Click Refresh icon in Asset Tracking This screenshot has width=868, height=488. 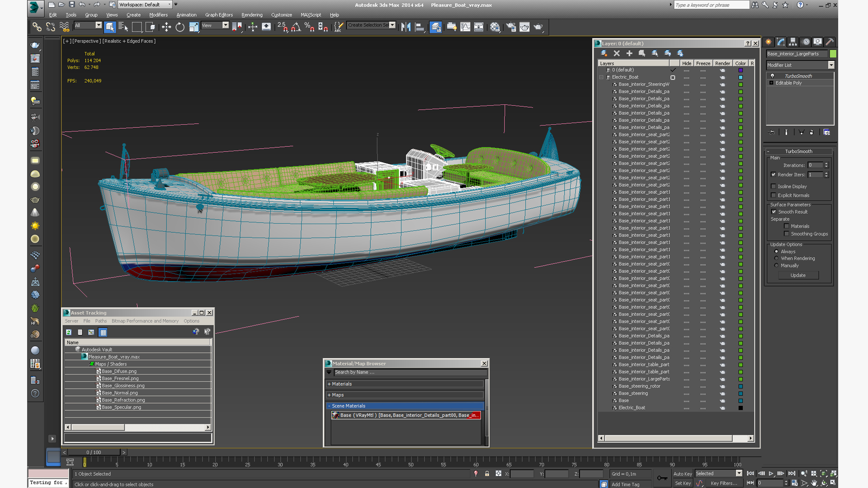pos(69,332)
